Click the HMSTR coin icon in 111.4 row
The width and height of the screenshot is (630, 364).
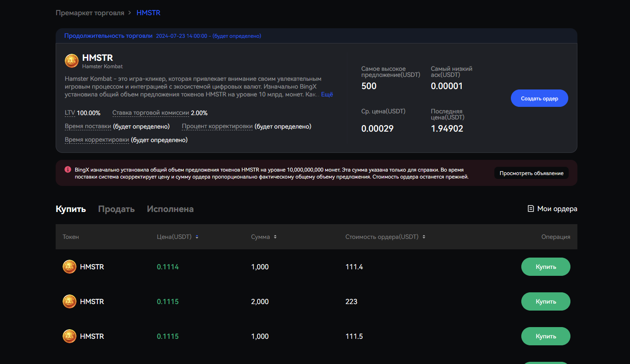70,267
